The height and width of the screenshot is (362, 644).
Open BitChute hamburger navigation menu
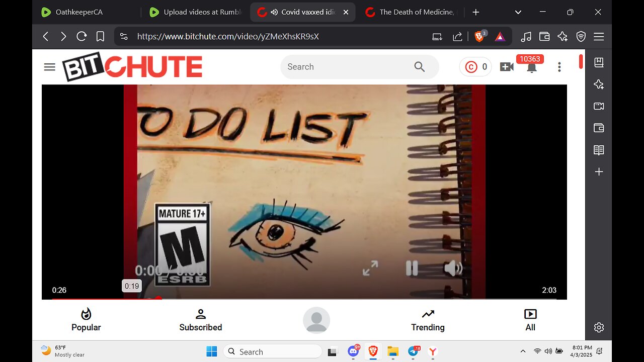tap(49, 67)
